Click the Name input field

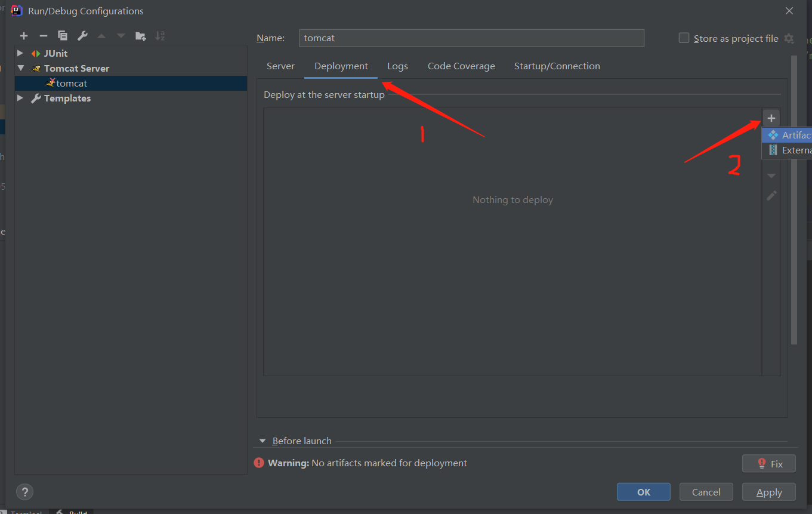click(471, 38)
